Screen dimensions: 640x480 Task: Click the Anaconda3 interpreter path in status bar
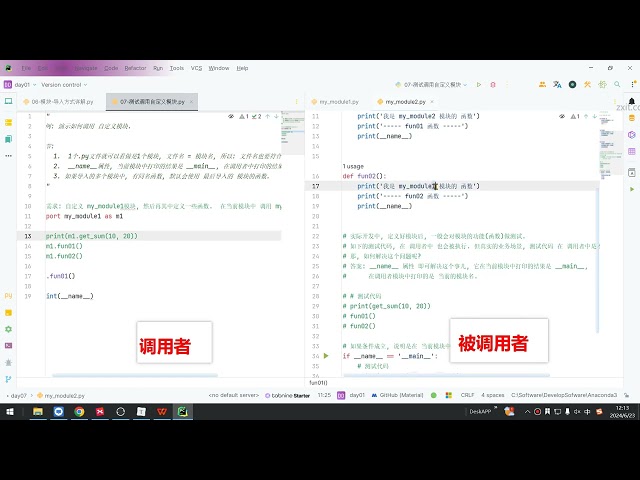(564, 395)
